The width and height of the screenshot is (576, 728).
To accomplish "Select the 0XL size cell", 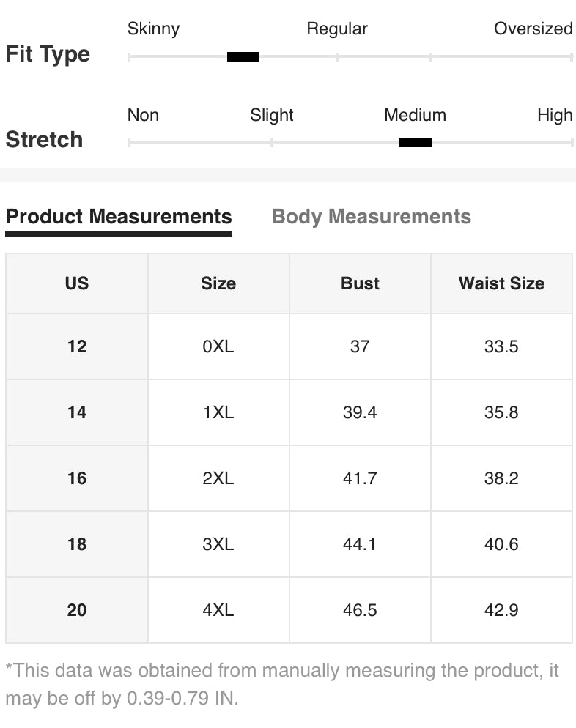I will click(x=218, y=346).
